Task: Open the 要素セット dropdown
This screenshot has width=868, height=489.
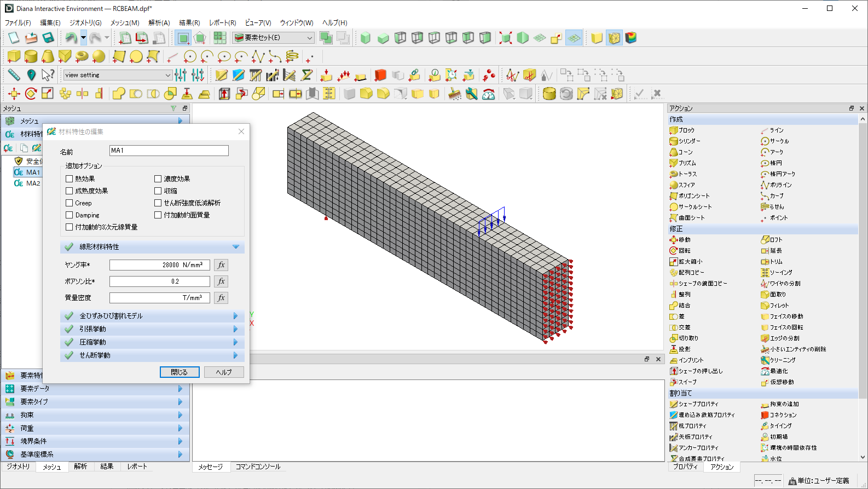Action: [309, 38]
